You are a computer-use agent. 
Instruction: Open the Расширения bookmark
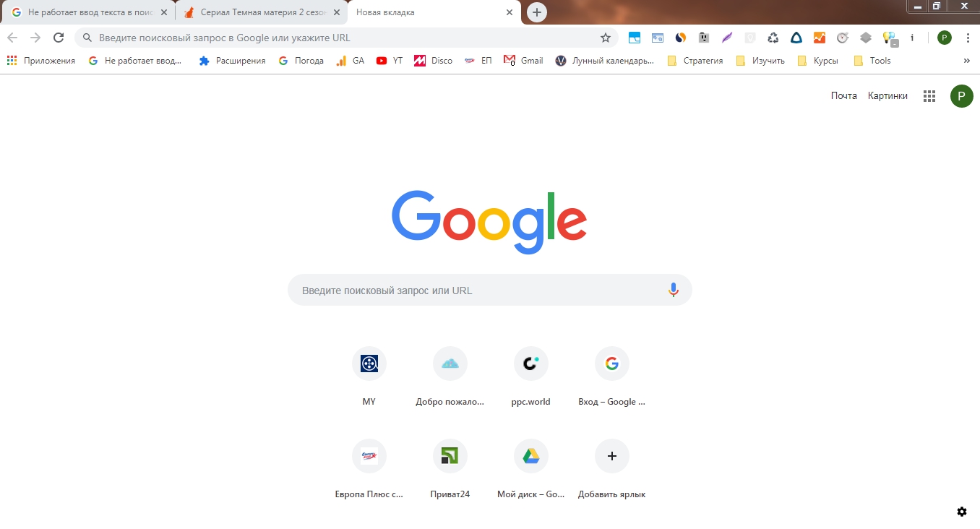(233, 61)
